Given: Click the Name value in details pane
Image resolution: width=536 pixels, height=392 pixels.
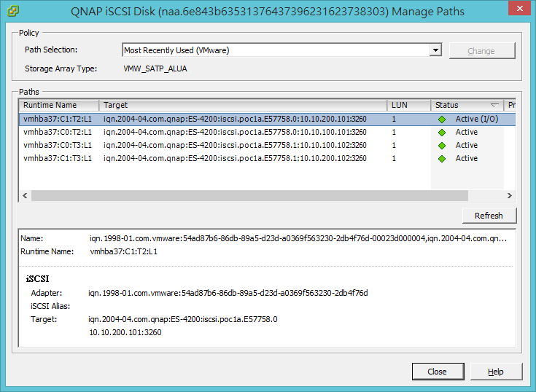Looking at the screenshot, I should coord(298,238).
